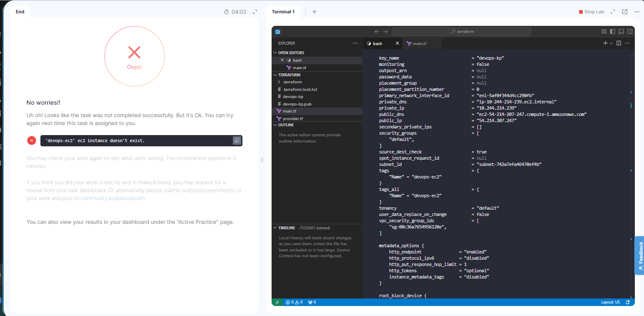644x316 pixels.
Task: Click the editor's vertical scrollbar
Action: pyautogui.click(x=632, y=167)
